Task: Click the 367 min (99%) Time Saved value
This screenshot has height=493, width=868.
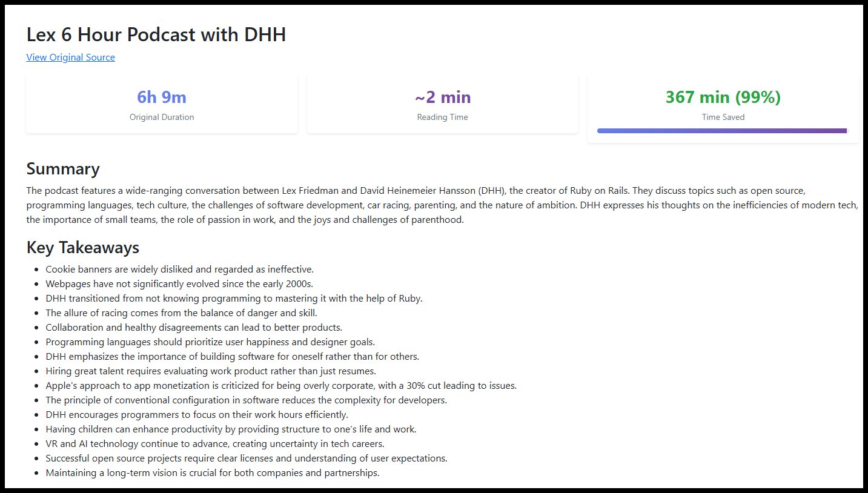Action: [x=723, y=97]
